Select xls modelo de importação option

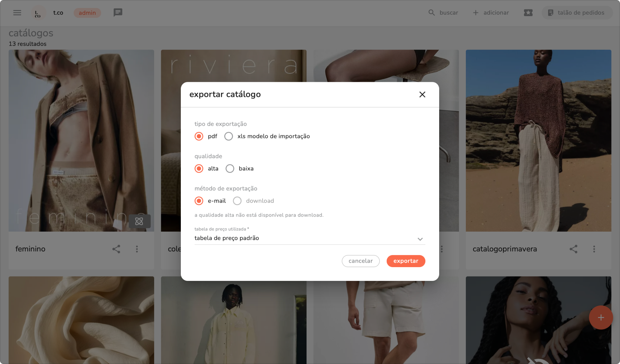click(229, 136)
